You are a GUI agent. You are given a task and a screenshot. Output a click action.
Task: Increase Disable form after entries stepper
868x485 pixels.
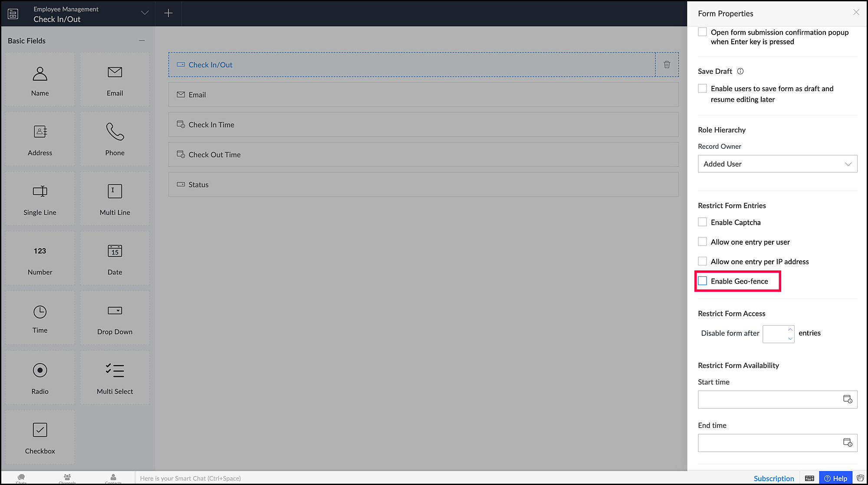pyautogui.click(x=790, y=330)
